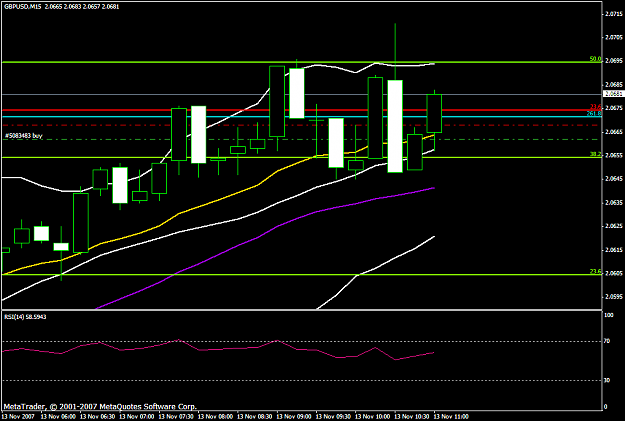This screenshot has height=421, width=625.
Task: Click the 2.0655 price axis label
Action: click(613, 155)
